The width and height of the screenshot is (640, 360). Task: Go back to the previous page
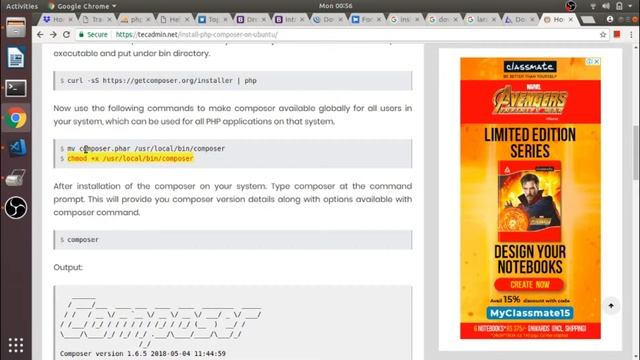click(x=40, y=35)
